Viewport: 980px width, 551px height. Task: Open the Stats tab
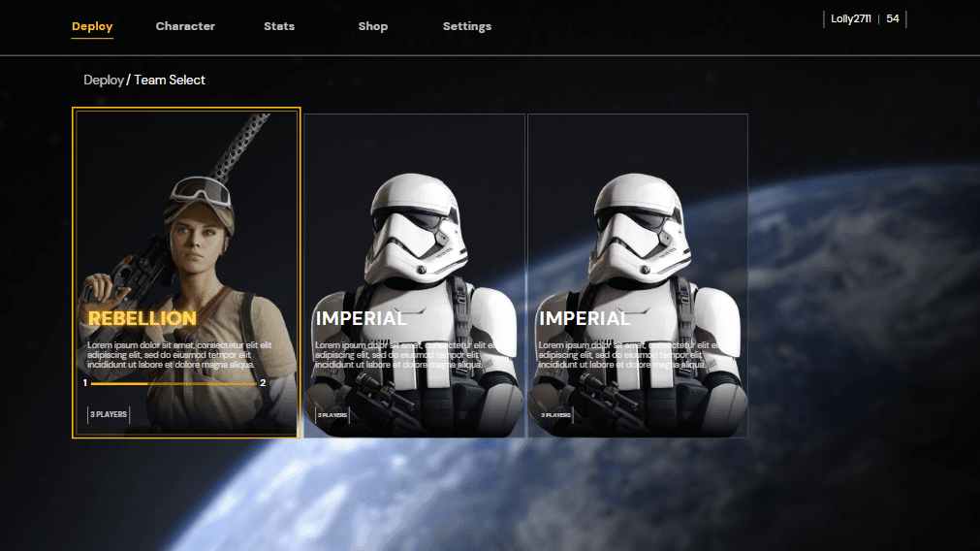click(x=279, y=26)
